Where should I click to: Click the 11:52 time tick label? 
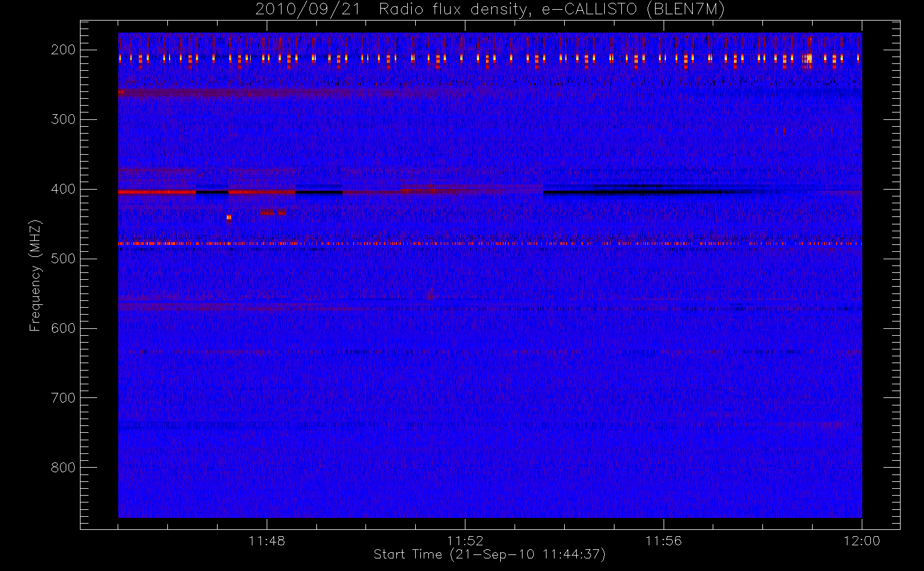465,541
